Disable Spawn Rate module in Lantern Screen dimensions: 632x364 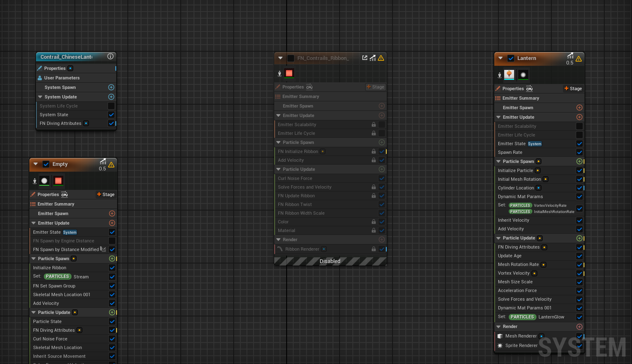point(579,152)
